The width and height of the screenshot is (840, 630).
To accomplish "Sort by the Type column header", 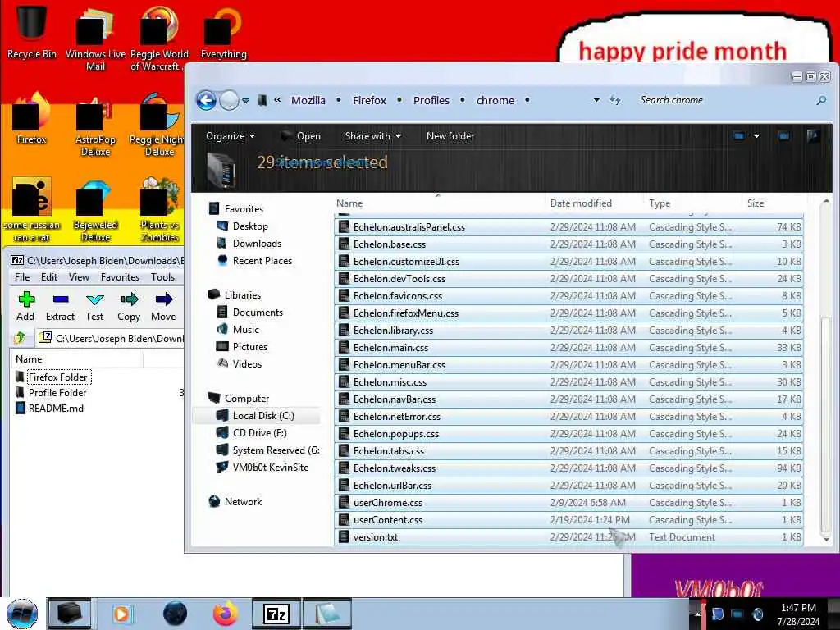I will point(692,203).
